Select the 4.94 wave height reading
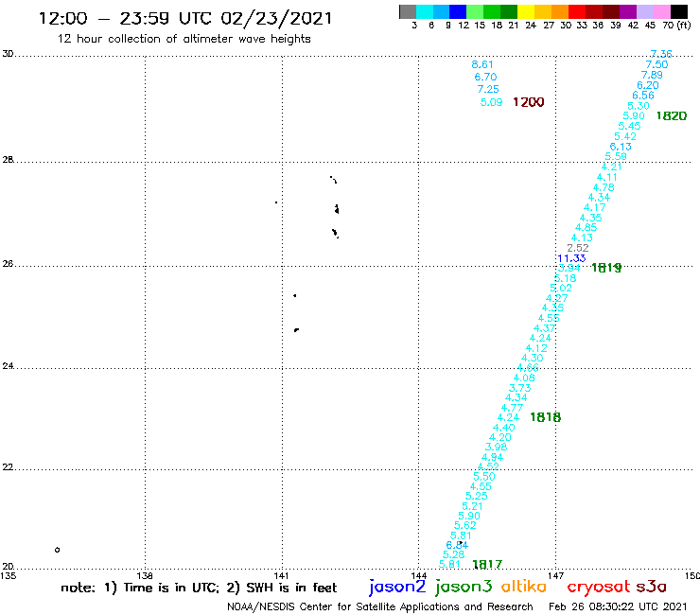The image size is (700, 615). tap(492, 457)
